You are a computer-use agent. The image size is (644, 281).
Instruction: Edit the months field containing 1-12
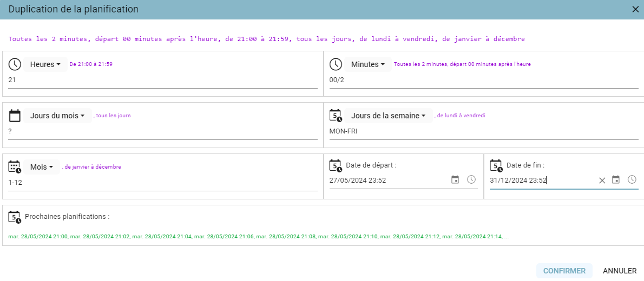[163, 183]
